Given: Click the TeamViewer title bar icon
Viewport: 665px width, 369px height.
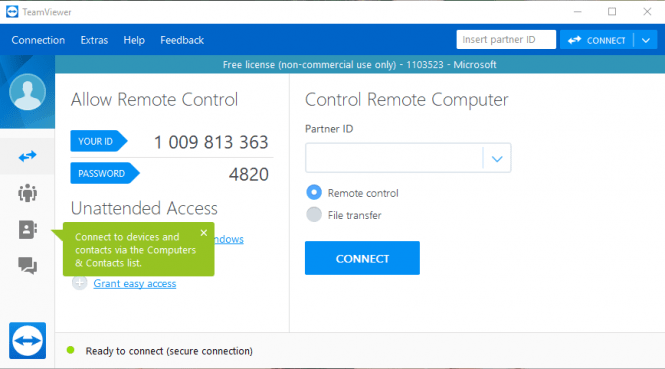Looking at the screenshot, I should tap(12, 12).
